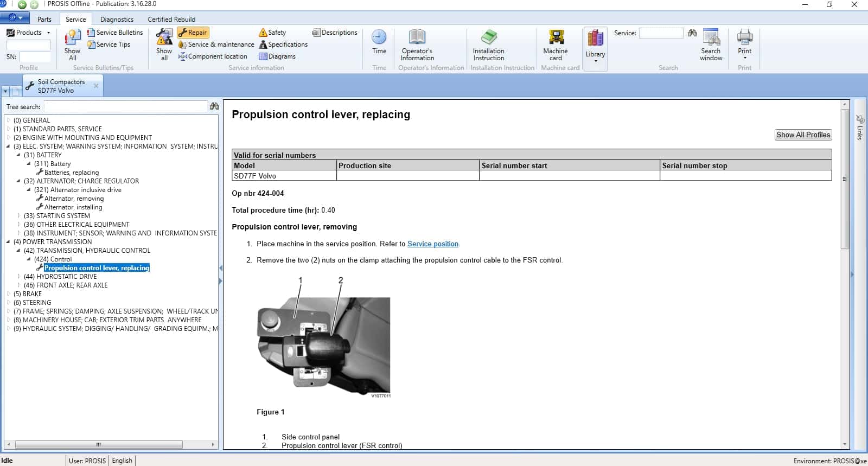
Task: Switch to Certified Rebuild tab
Action: (x=171, y=19)
